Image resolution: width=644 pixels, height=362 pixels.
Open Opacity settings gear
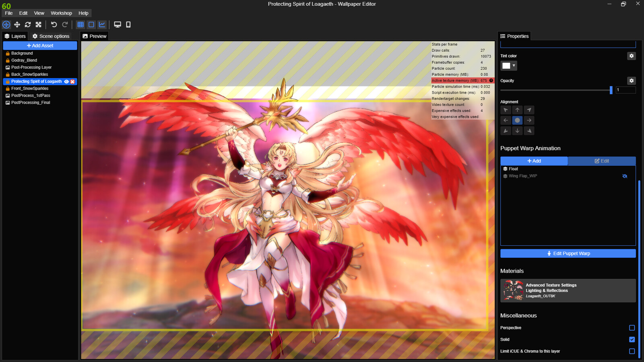(x=632, y=80)
